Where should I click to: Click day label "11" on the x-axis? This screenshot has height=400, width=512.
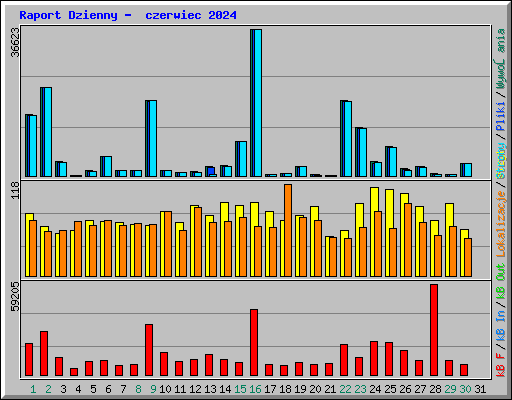point(180,389)
